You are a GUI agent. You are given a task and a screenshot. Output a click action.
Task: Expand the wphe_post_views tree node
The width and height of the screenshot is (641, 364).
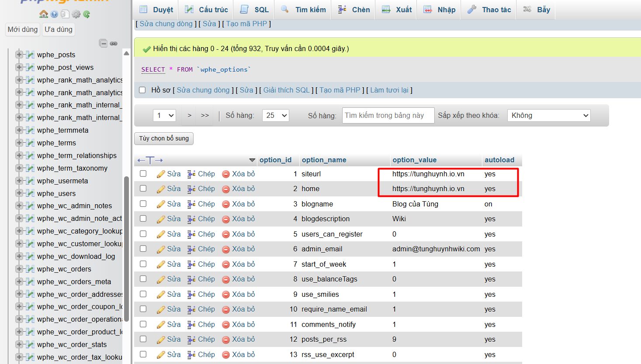tap(19, 67)
